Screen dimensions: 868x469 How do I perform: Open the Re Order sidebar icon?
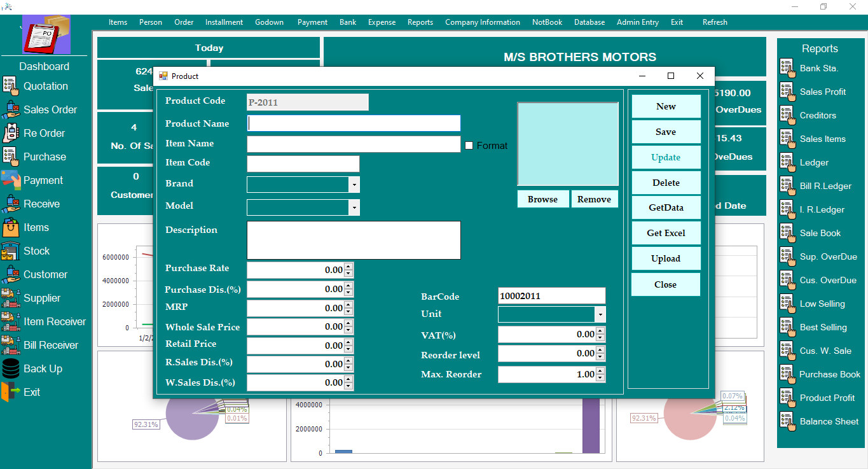pos(11,133)
